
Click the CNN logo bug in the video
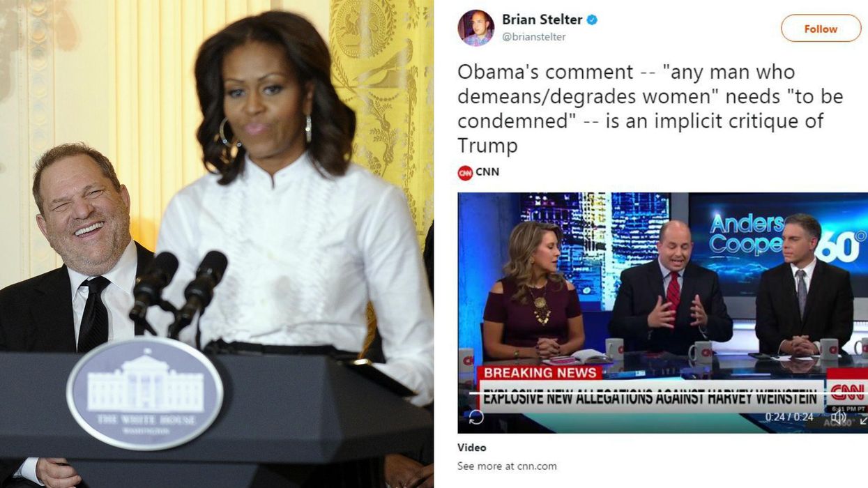point(846,391)
